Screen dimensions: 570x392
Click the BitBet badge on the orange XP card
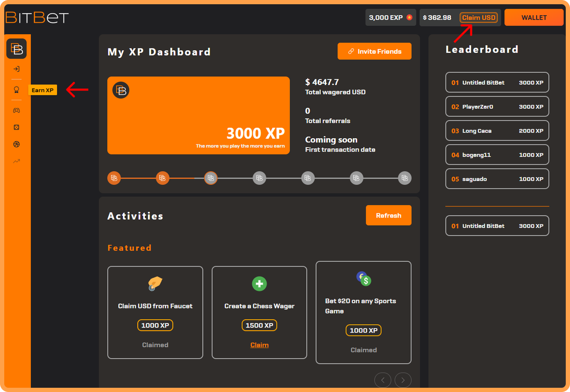pos(121,90)
